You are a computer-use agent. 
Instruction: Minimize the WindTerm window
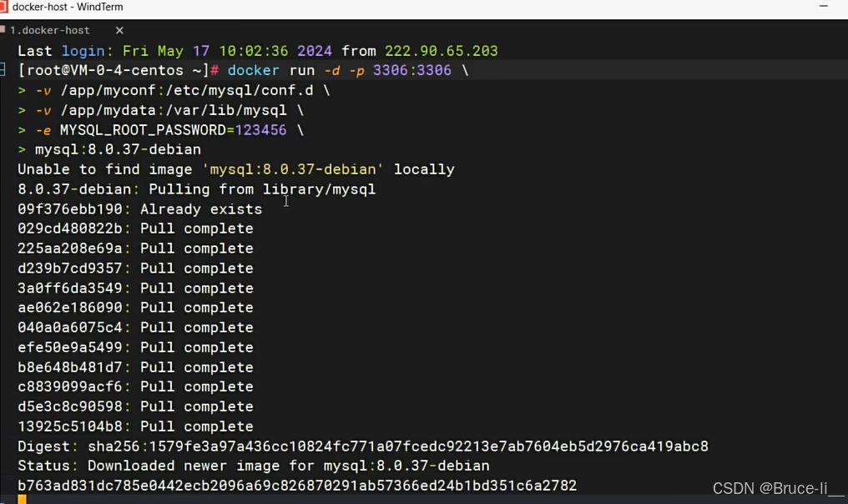pos(824,6)
